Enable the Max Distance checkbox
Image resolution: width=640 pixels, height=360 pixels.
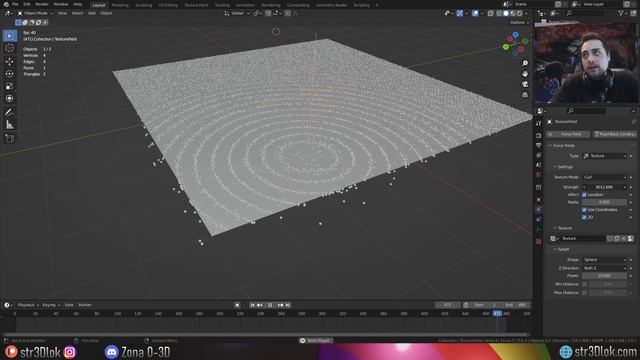pos(584,293)
